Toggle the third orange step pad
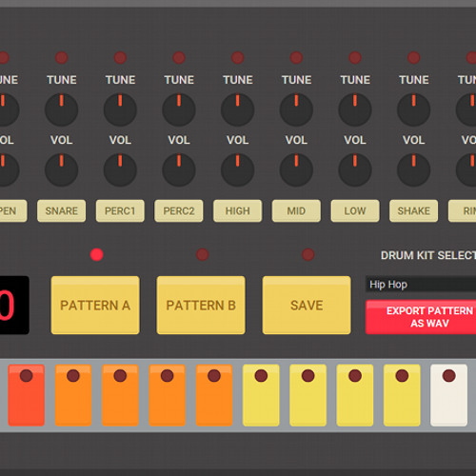Image resolution: width=476 pixels, height=476 pixels. [168, 395]
